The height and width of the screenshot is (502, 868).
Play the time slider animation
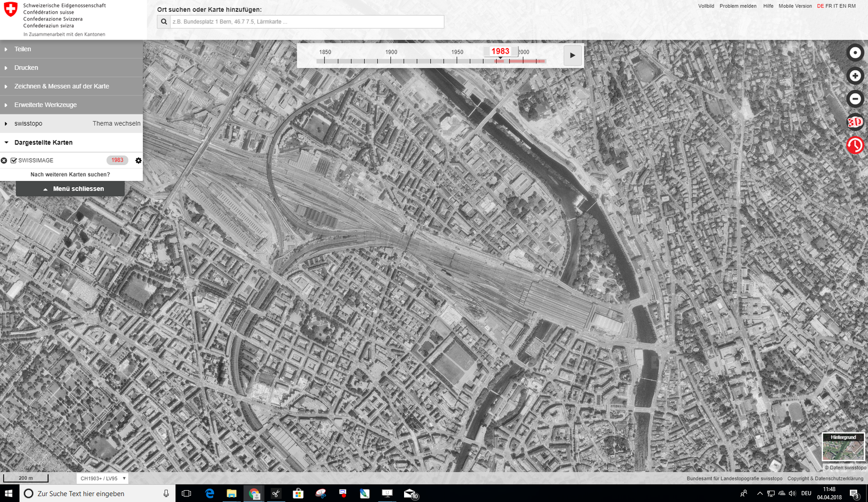[x=572, y=55]
